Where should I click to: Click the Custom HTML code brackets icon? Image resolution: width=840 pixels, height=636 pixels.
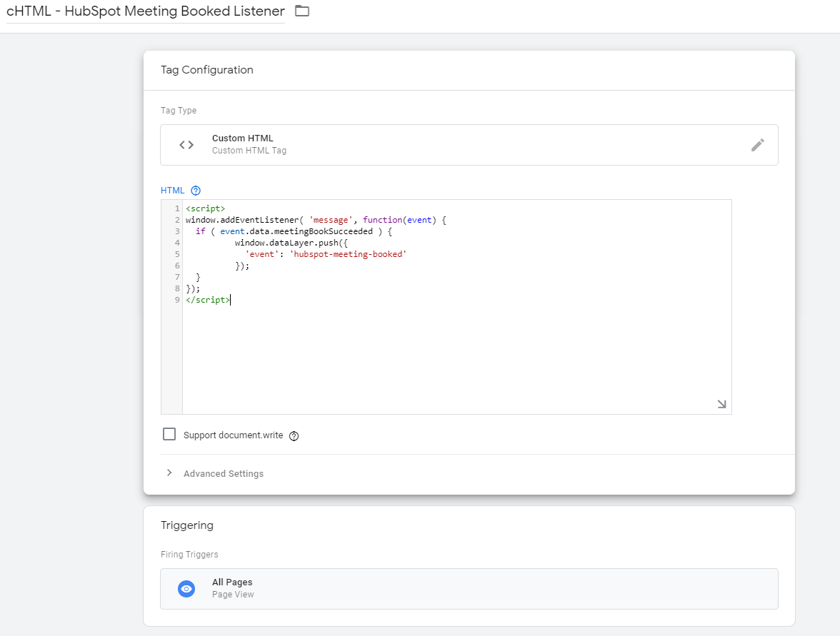coord(186,145)
